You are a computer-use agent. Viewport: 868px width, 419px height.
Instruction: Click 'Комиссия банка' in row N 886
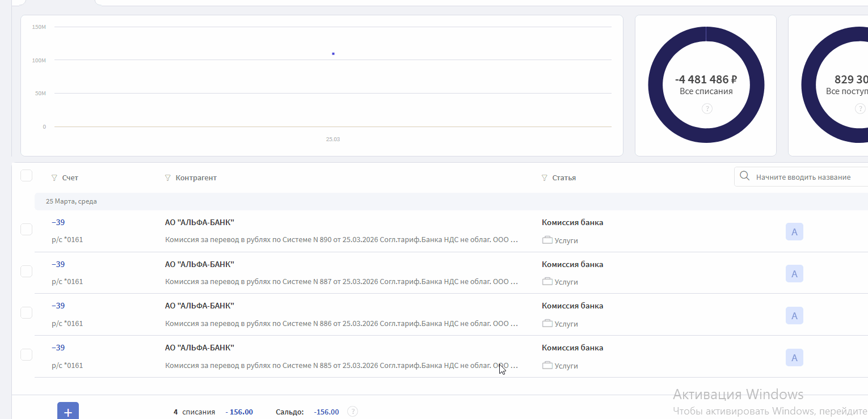pos(572,306)
